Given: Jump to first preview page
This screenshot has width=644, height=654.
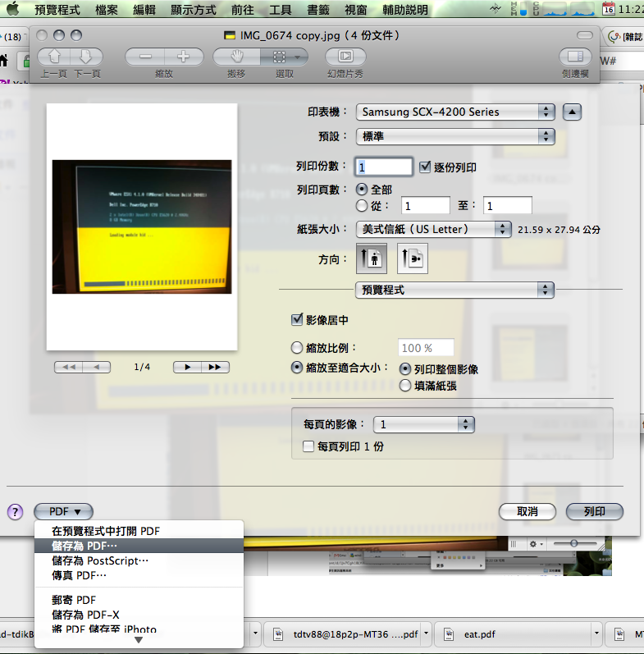Looking at the screenshot, I should (69, 367).
